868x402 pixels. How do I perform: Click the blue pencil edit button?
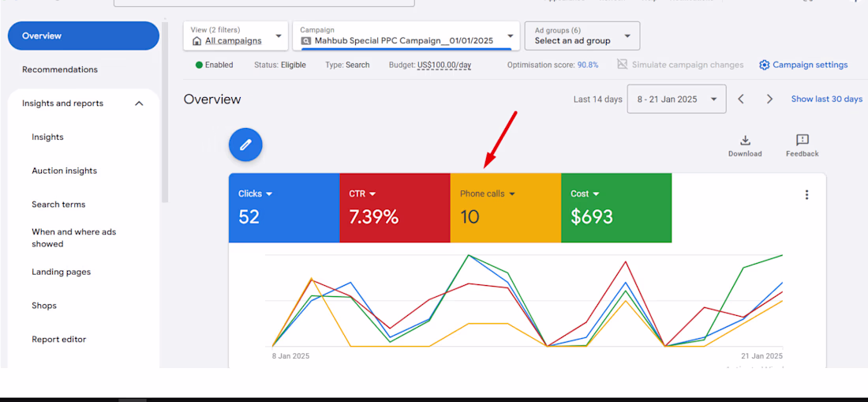[x=245, y=145]
